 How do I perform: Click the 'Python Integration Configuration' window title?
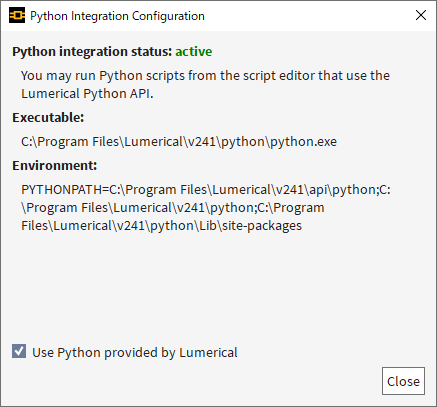tap(117, 16)
